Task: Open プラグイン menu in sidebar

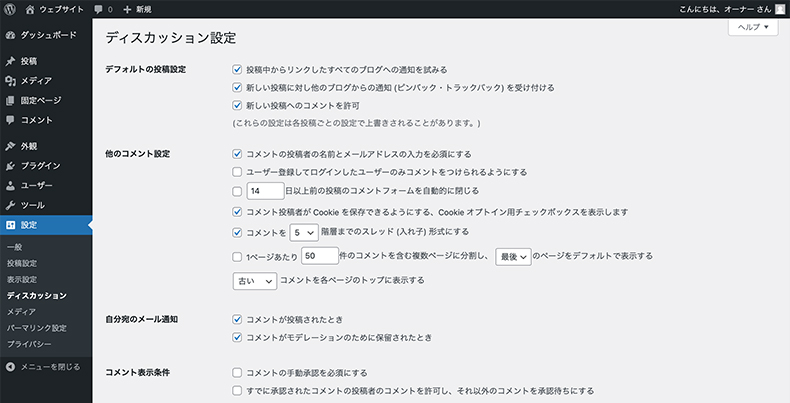Action: point(46,166)
